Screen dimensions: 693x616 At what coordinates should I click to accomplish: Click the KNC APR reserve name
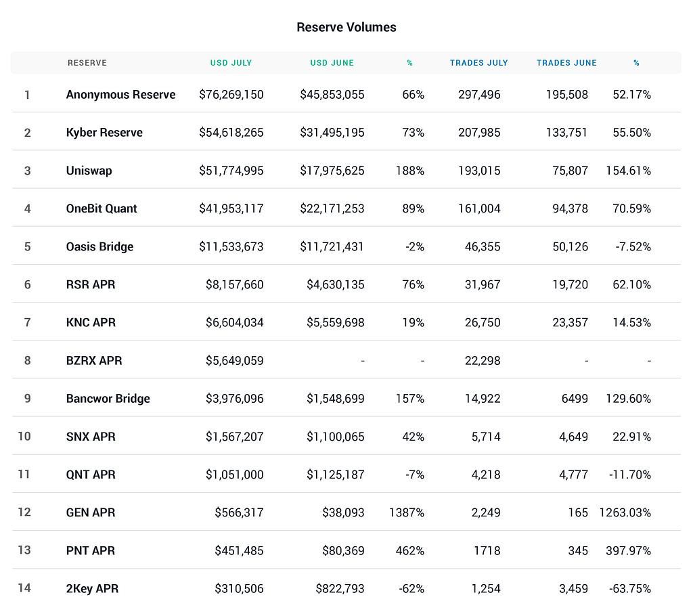pyautogui.click(x=91, y=322)
